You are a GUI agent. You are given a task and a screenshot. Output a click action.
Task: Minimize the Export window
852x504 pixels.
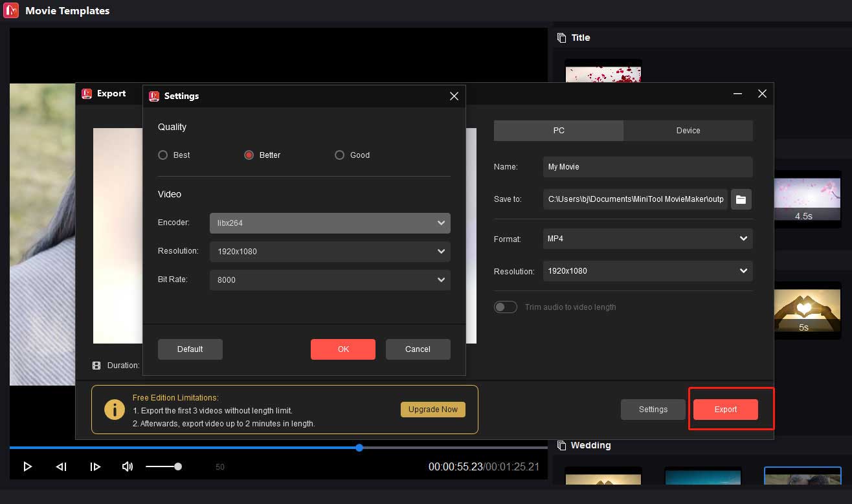(737, 94)
